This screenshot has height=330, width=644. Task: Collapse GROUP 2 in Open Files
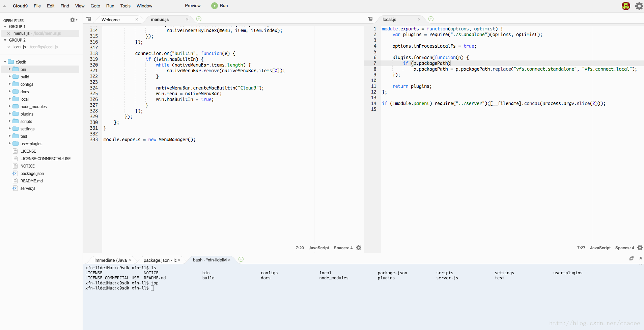(x=5, y=40)
